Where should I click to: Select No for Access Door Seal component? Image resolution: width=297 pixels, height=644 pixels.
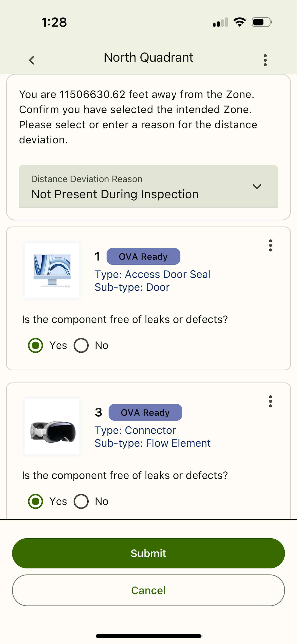[x=81, y=345]
